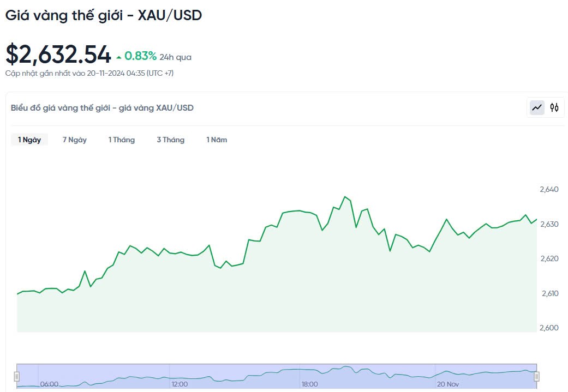Click the 12:00 mark in navigator
This screenshot has height=392, width=568.
180,384
